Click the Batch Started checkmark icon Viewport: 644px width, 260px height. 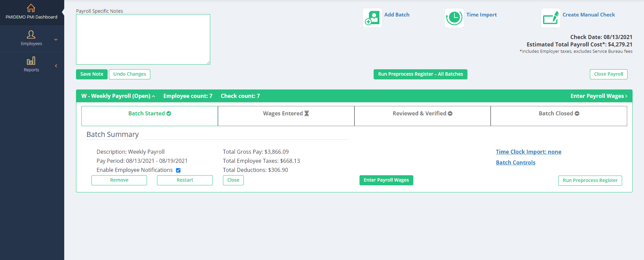click(169, 114)
